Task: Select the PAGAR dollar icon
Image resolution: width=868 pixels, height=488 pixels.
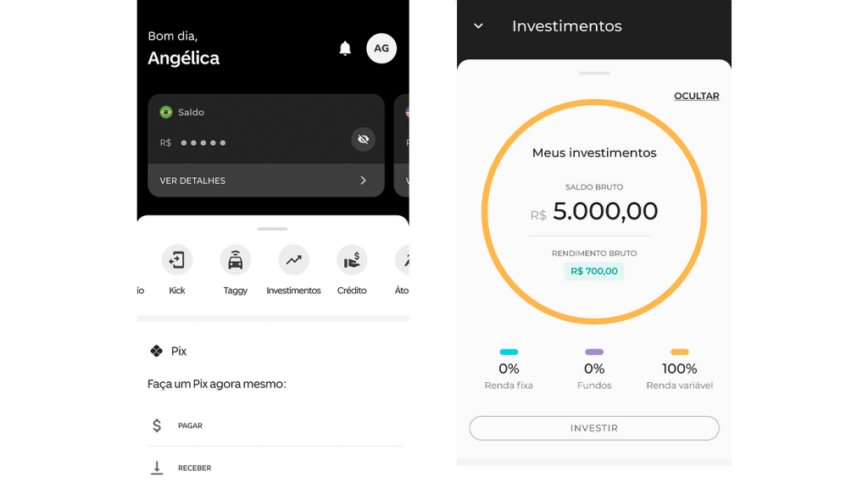Action: pyautogui.click(x=157, y=425)
